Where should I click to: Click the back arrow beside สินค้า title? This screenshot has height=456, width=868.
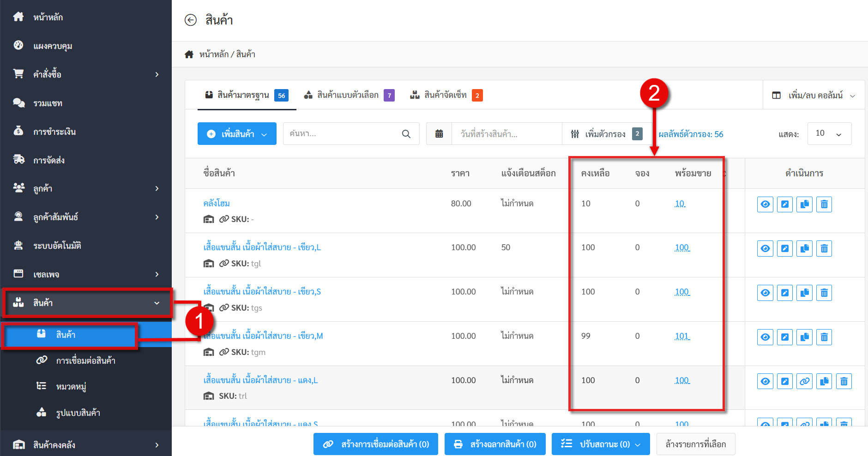click(190, 20)
